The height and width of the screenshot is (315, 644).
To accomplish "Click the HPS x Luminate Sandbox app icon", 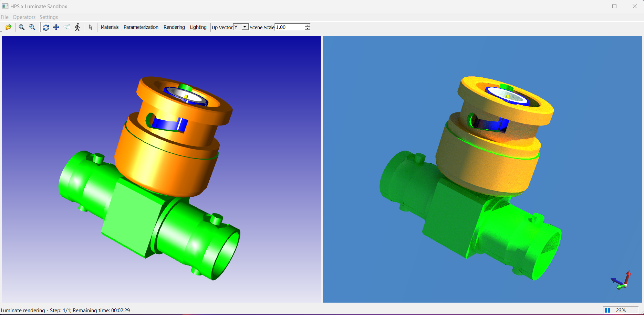I will click(x=5, y=6).
